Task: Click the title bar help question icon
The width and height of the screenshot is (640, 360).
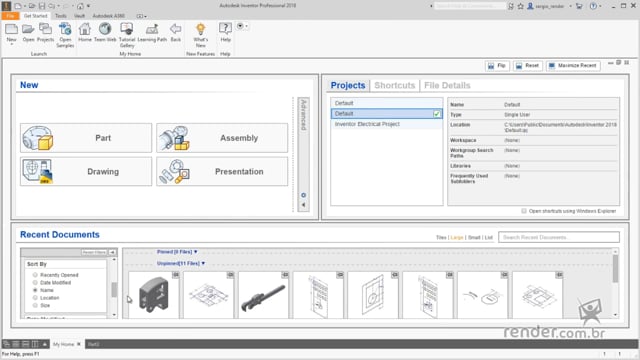Action: tap(593, 6)
